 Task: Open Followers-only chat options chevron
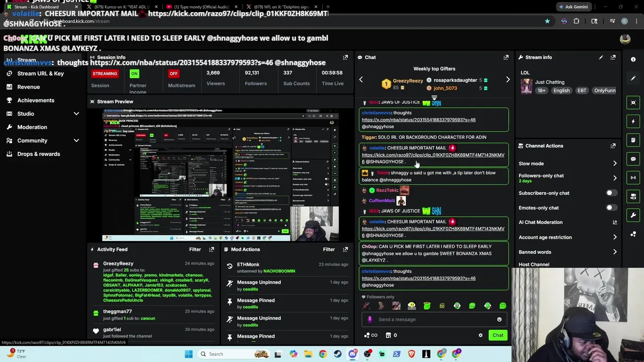614,178
